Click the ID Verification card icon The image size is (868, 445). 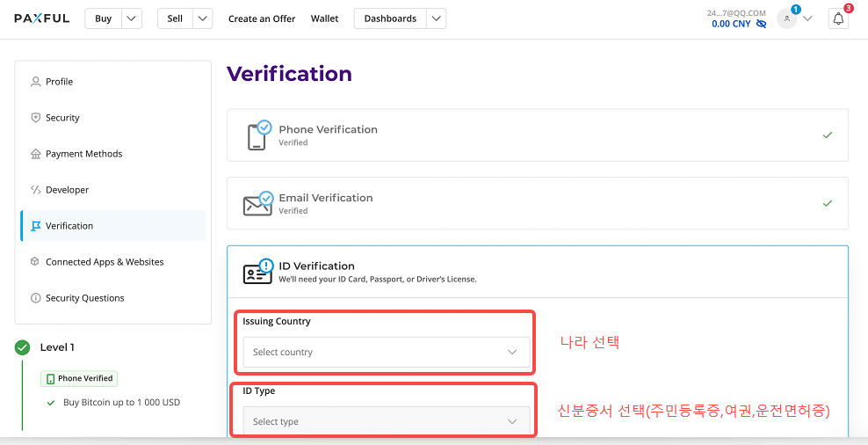coord(257,273)
